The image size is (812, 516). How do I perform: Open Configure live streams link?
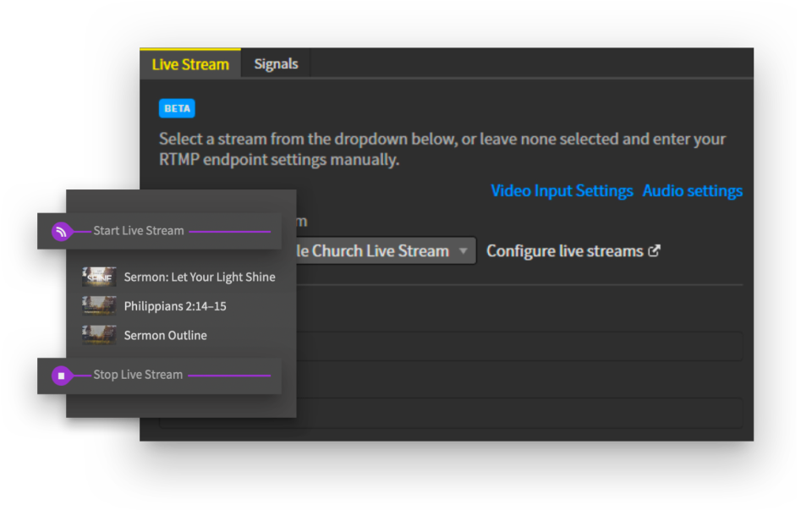coord(573,250)
